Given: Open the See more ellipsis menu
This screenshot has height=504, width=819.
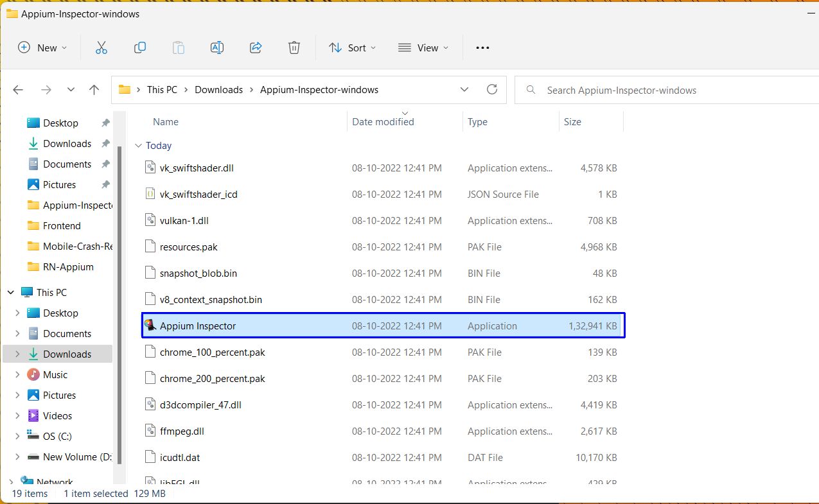Looking at the screenshot, I should point(482,48).
